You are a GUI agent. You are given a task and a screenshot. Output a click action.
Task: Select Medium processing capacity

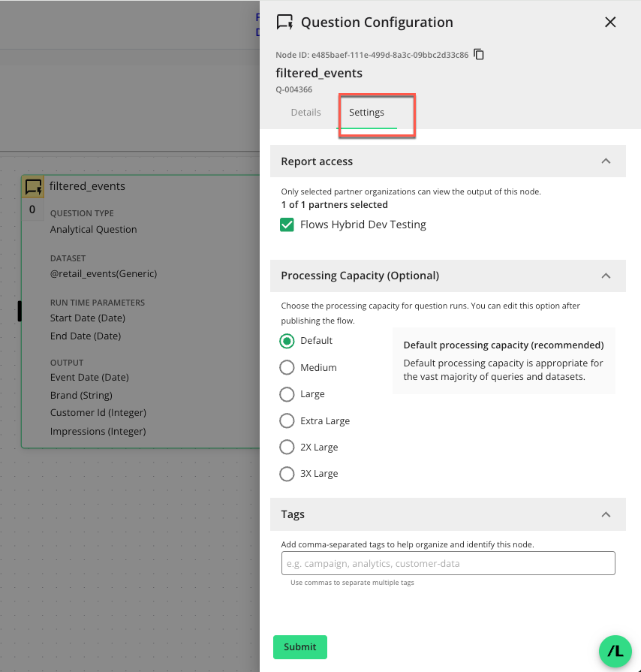click(x=287, y=368)
